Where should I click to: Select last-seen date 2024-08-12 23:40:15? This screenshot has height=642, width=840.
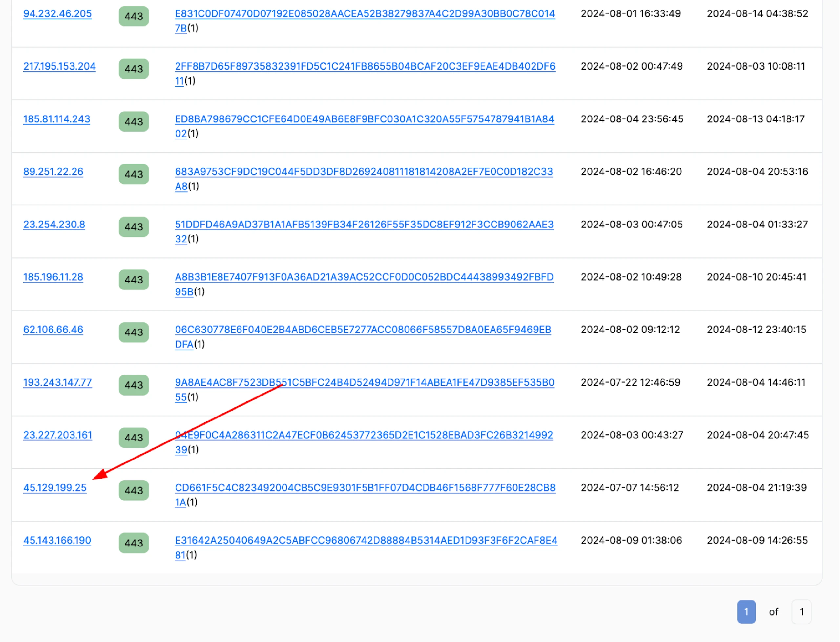[756, 330]
